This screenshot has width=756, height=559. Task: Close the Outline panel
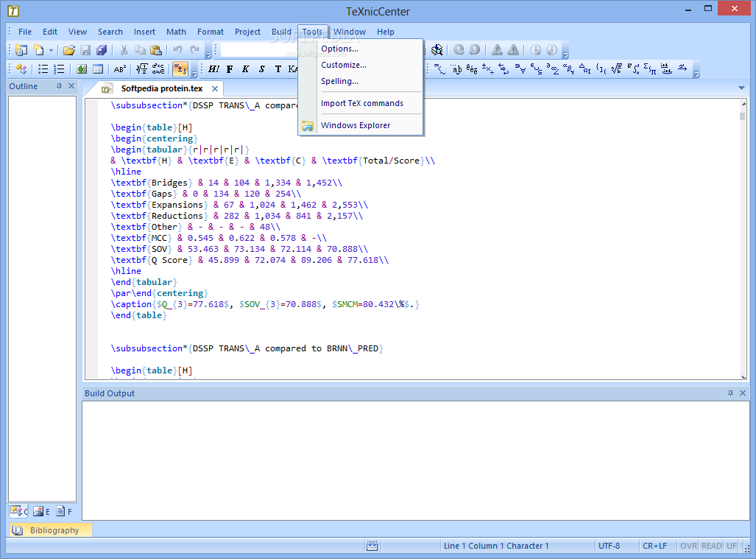[x=71, y=86]
